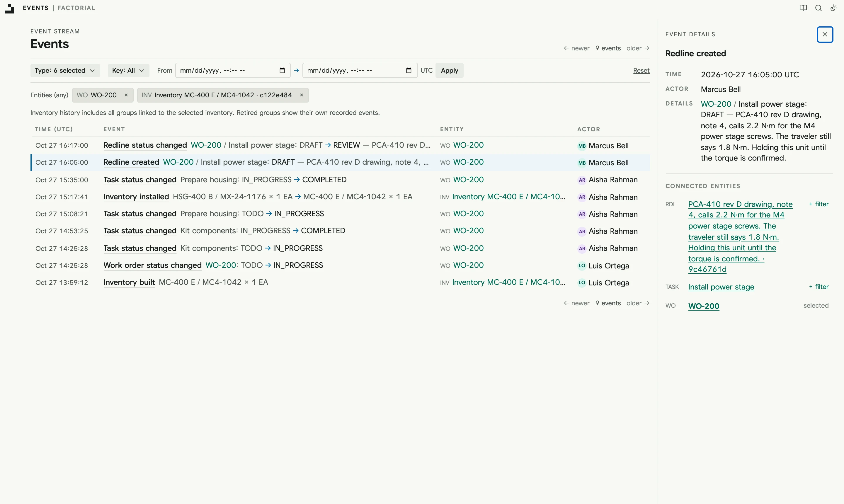Open the documentation book icon

(x=803, y=8)
